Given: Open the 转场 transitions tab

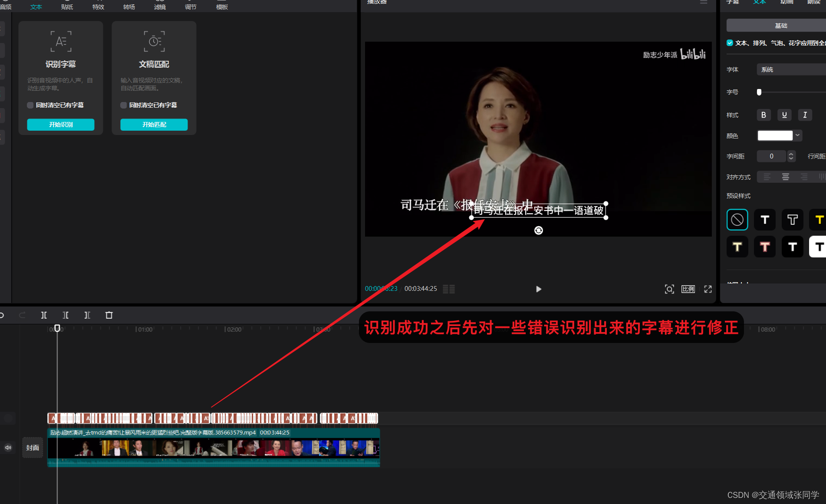Looking at the screenshot, I should coord(129,7).
